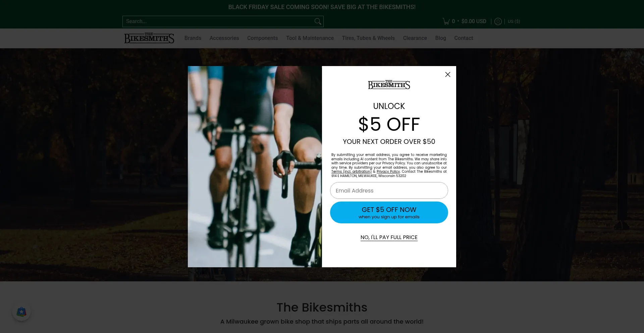
Task: Open the shopping cart icon
Action: pyautogui.click(x=446, y=21)
